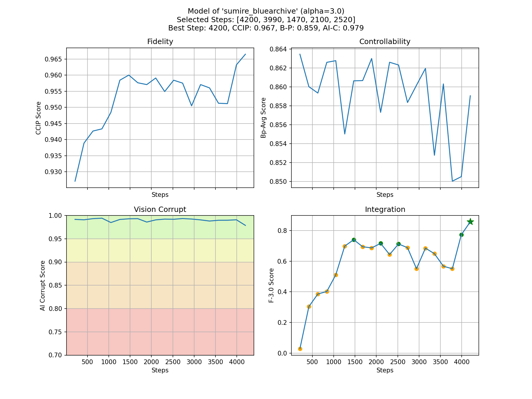
Task: Click the 'AI Corrupt Score' axis label
Action: [x=43, y=286]
